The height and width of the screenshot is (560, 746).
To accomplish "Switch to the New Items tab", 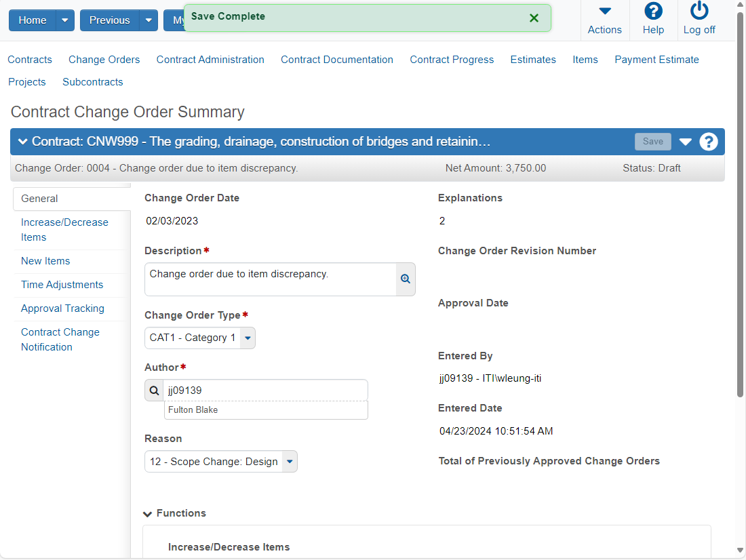I will click(45, 261).
